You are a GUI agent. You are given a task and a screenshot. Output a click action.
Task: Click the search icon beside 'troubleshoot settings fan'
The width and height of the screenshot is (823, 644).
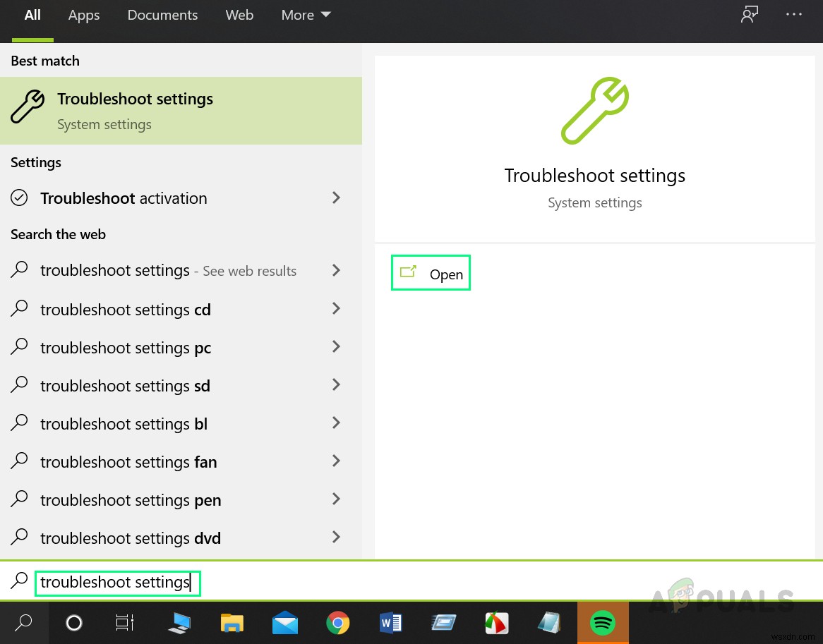[20, 461]
